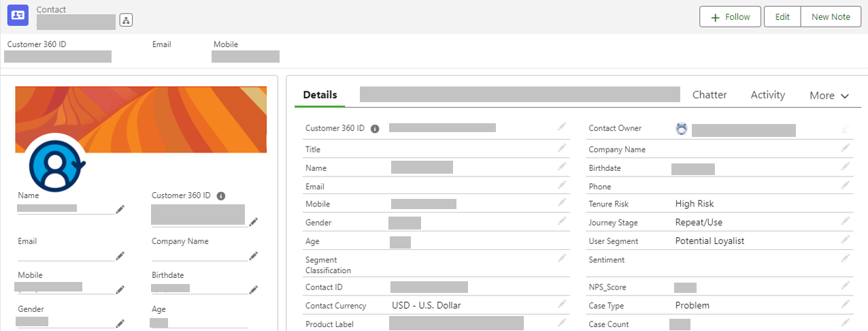Click the contact hierarchy icon
This screenshot has width=868, height=331.
point(126,20)
